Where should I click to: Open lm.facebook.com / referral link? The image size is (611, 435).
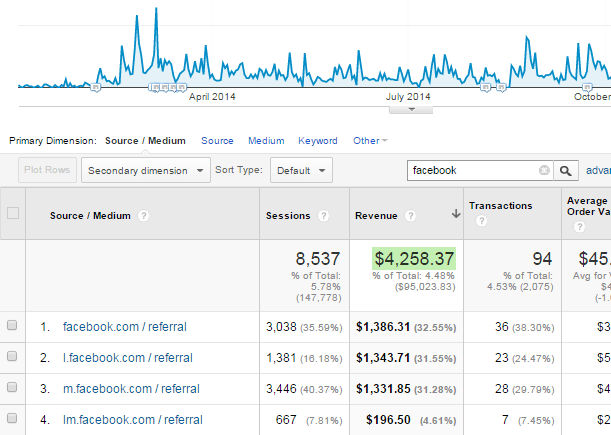pos(133,420)
